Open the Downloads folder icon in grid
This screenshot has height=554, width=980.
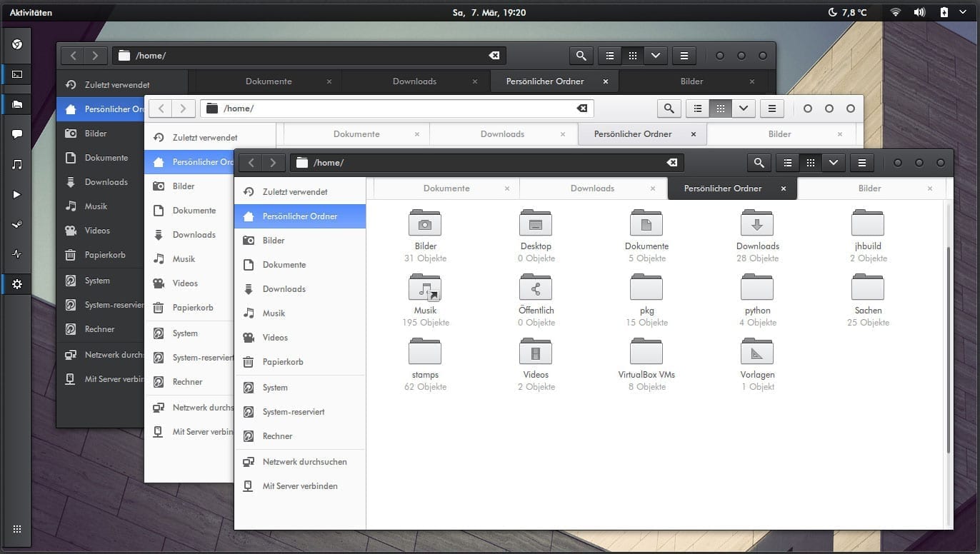coord(757,223)
